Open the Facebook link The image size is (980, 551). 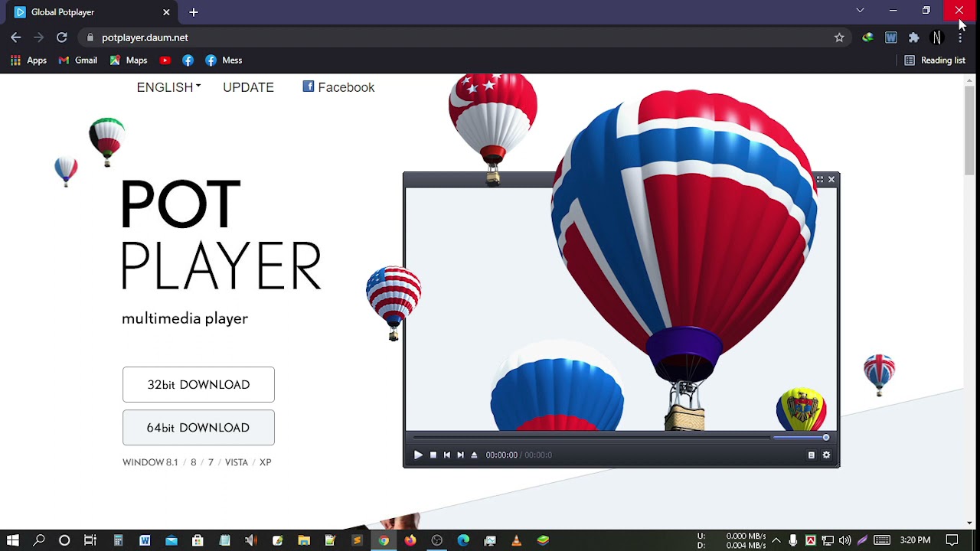tap(338, 87)
